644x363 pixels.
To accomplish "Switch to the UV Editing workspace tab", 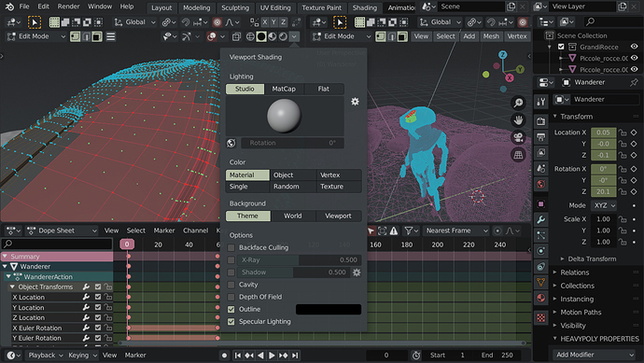I will coord(274,7).
